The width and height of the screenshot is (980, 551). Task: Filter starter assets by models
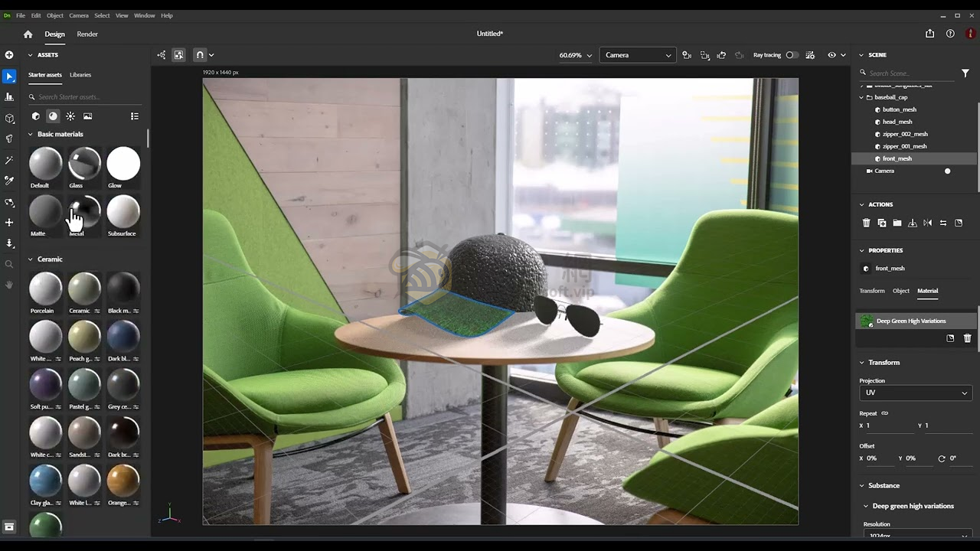pos(35,116)
